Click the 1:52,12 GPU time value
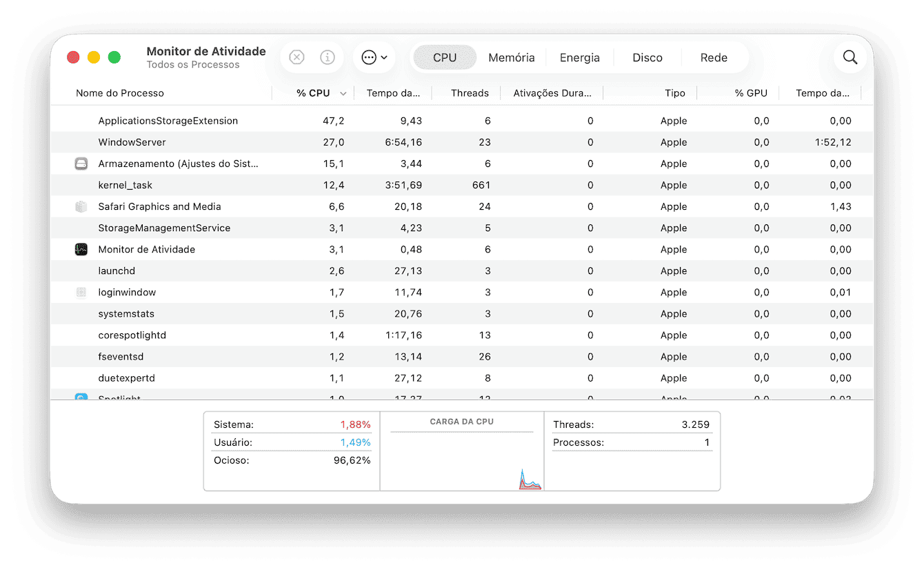 [833, 142]
